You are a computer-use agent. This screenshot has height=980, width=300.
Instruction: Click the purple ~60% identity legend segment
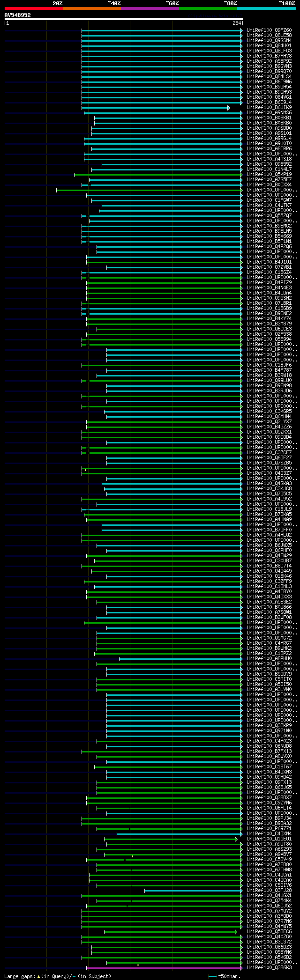point(150,8)
